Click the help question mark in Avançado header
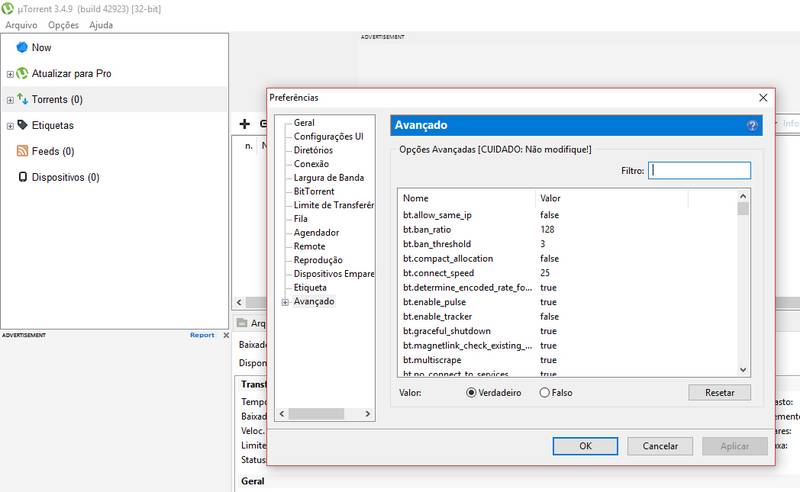The height and width of the screenshot is (492, 800). coord(752,126)
